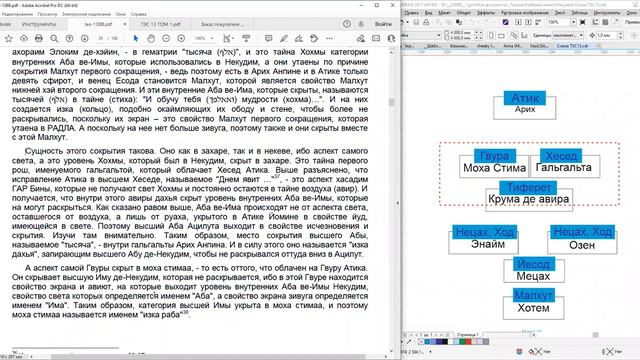This screenshot has height=360, width=640.
Task: Switch to ТЭС 13 ТОМ 1.pdf tab
Action: (160, 24)
